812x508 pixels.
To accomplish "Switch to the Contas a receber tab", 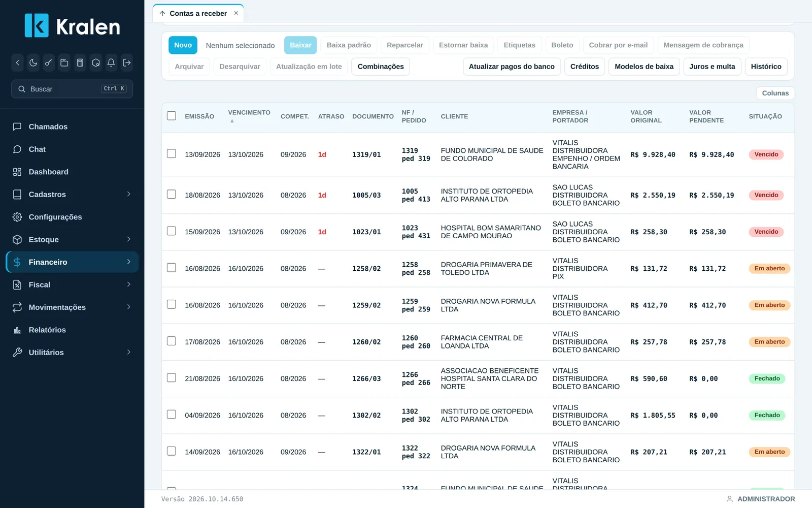I will (x=198, y=14).
